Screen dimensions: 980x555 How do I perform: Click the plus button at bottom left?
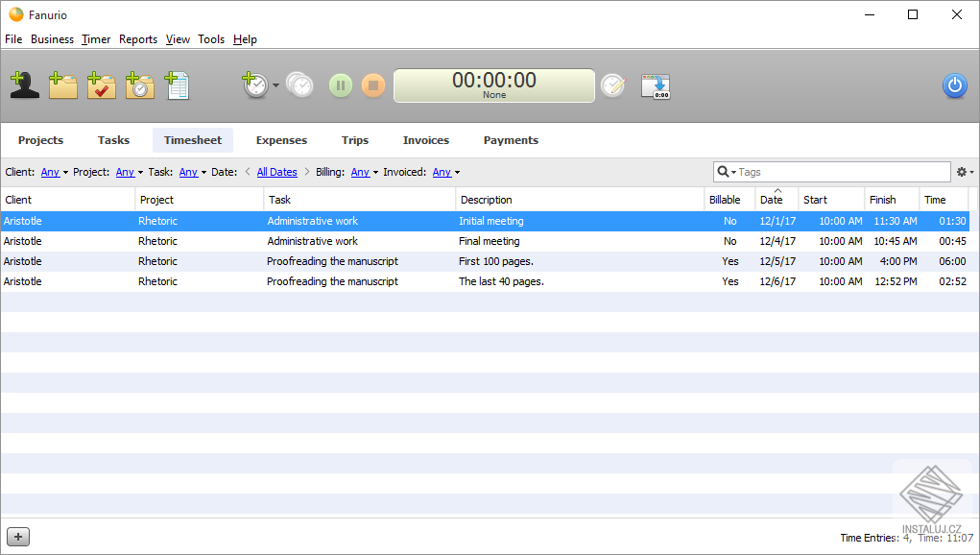pyautogui.click(x=18, y=536)
